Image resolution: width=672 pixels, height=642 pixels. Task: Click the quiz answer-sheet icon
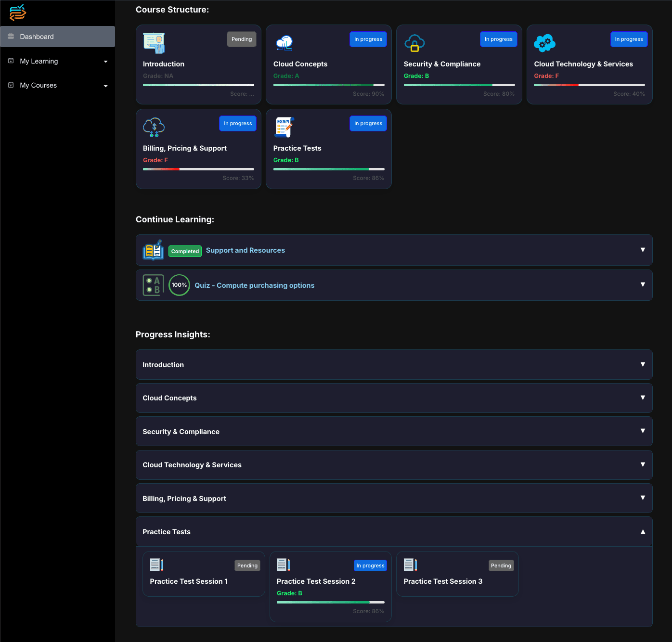[x=153, y=285]
